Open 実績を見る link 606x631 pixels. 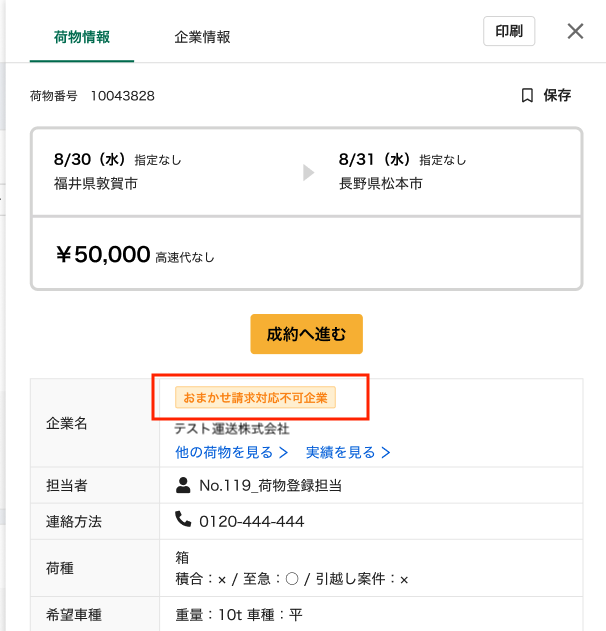pyautogui.click(x=348, y=452)
